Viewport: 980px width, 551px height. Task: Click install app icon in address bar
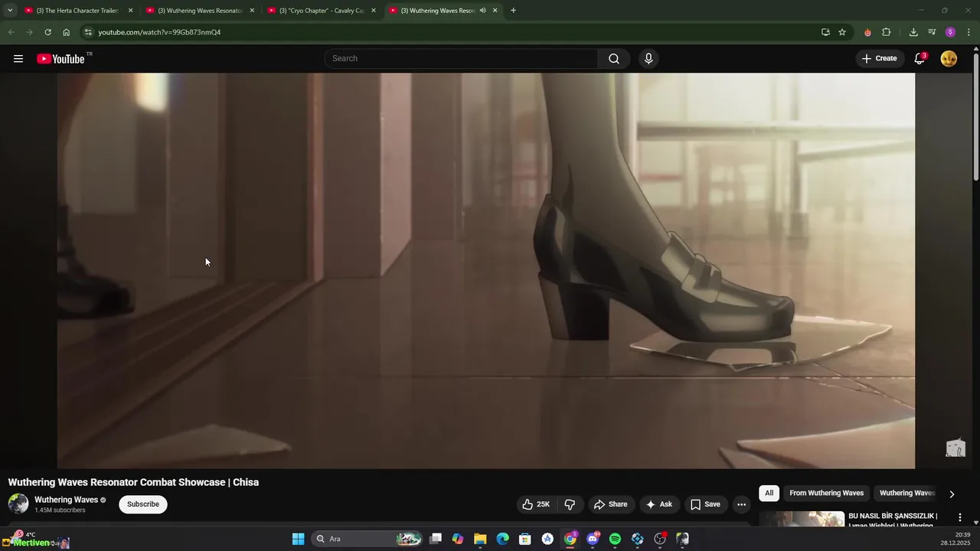point(825,32)
